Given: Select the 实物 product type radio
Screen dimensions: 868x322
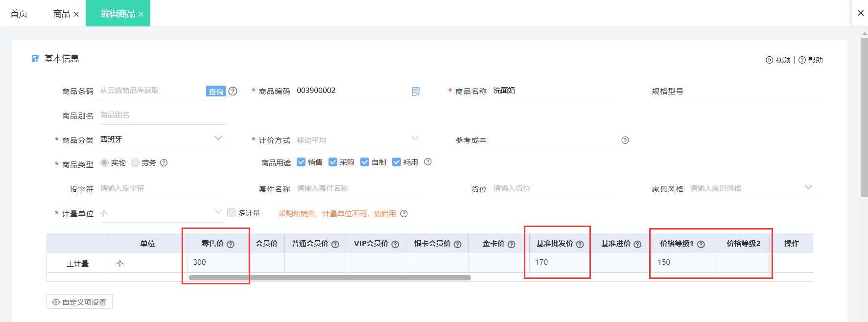Looking at the screenshot, I should (x=104, y=162).
